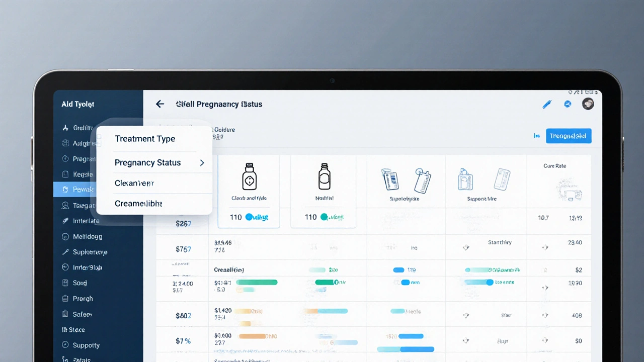Open the user profile avatar

[x=588, y=104]
